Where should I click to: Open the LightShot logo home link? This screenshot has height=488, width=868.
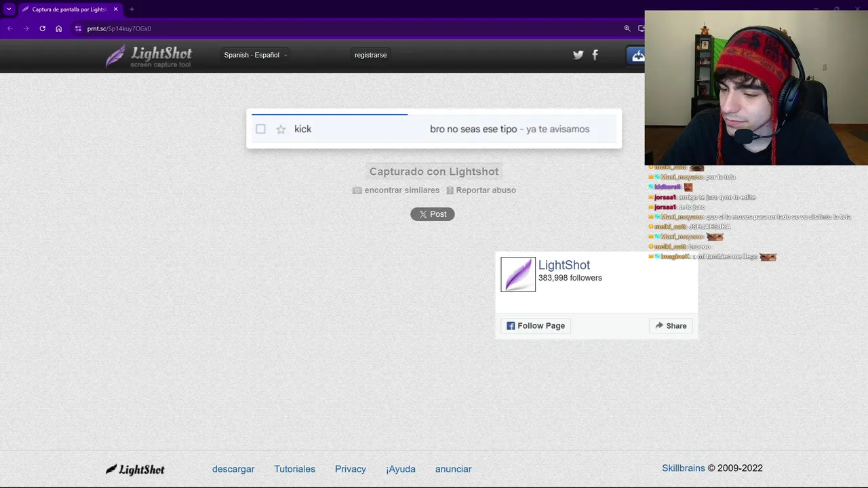pos(149,56)
